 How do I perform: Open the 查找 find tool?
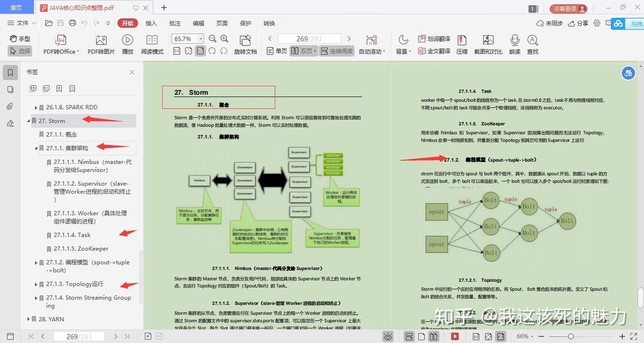[533, 40]
